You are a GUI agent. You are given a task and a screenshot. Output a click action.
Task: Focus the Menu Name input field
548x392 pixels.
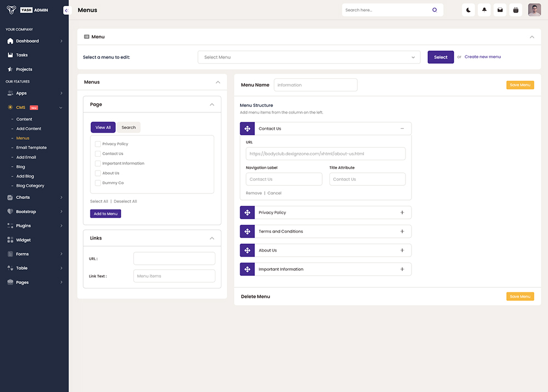pyautogui.click(x=316, y=85)
